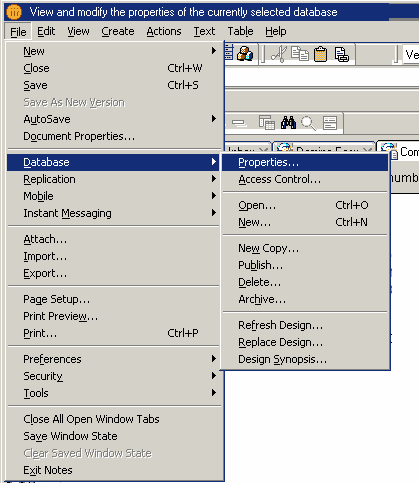The image size is (419, 483).
Task: Click the magnifying glass search icon
Action: [308, 123]
